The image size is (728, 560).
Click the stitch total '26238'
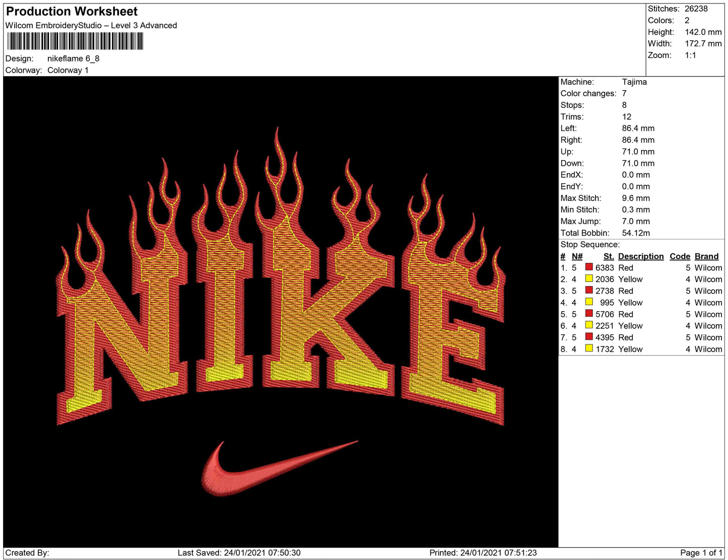click(696, 9)
